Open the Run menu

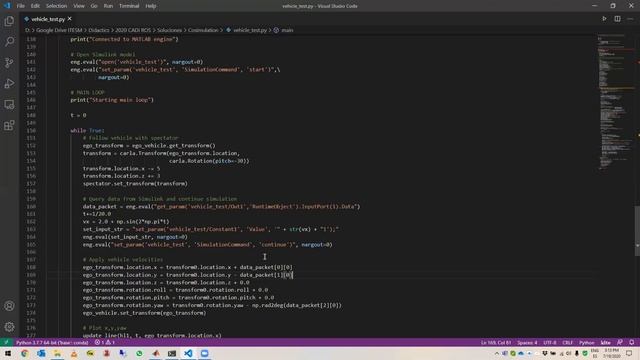click(x=108, y=6)
